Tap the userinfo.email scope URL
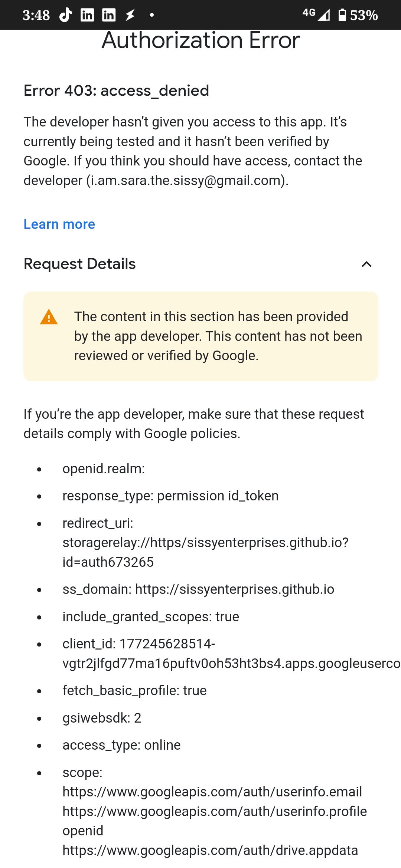This screenshot has height=868, width=401. [x=212, y=792]
